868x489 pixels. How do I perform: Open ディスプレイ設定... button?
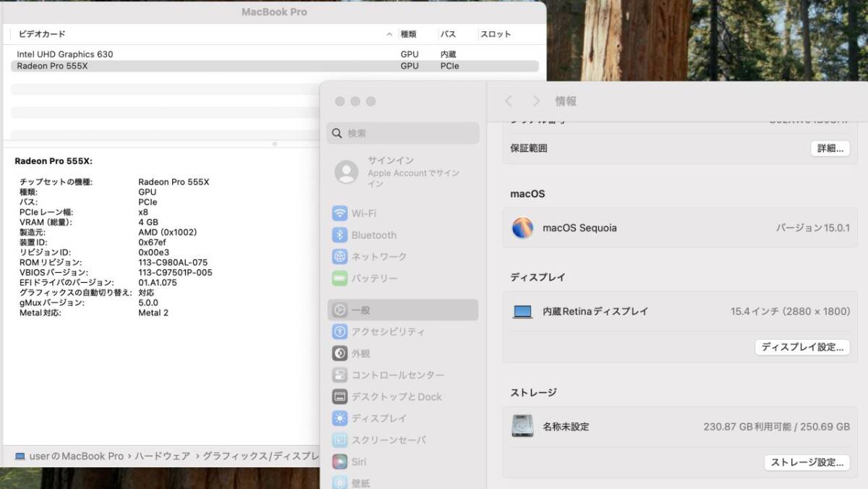[x=802, y=347]
